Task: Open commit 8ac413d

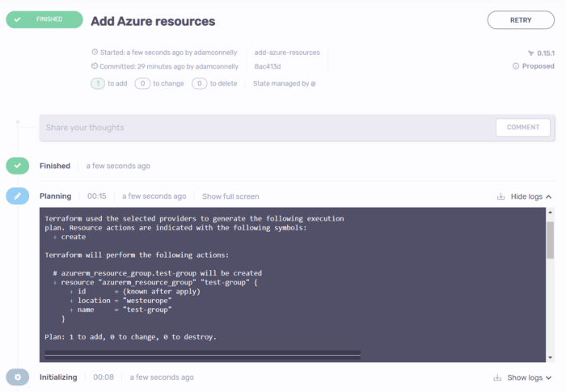Action: tap(268, 66)
